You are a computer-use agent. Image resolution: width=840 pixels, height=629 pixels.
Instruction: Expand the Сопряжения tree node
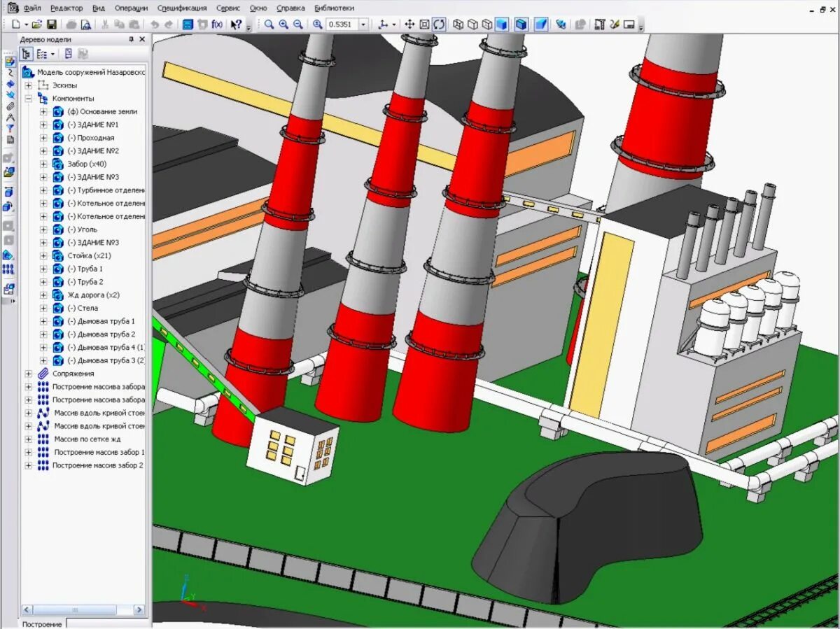pos(29,374)
